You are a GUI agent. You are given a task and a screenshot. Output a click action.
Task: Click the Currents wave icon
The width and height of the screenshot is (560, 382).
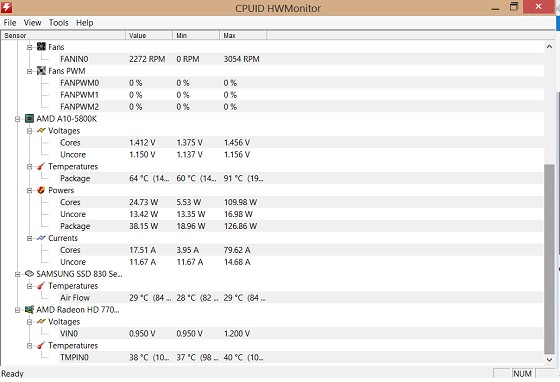click(x=41, y=238)
